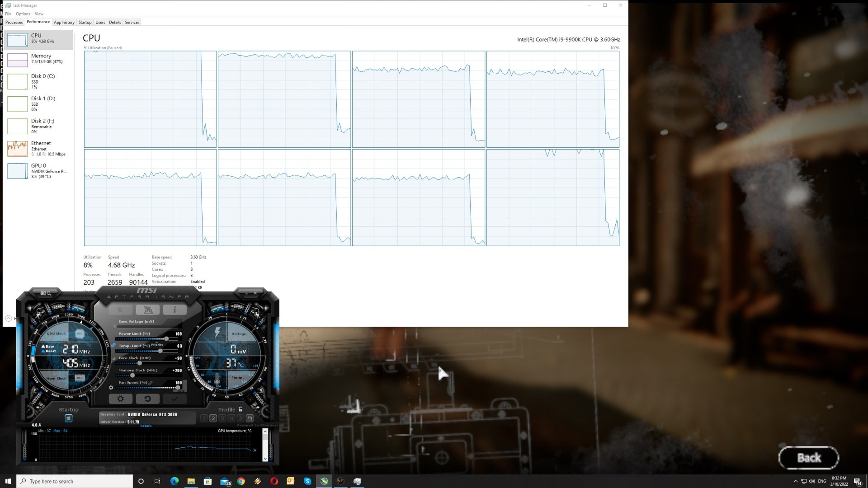Switch to the Processes tab
The image size is (868, 488).
[x=14, y=22]
